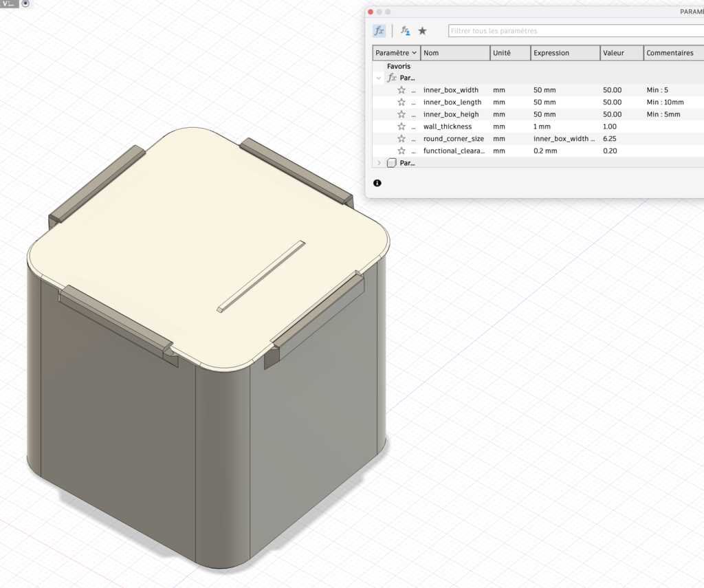Toggle favorite star for wall_thickness
Screen dimensions: 704x588
click(401, 127)
